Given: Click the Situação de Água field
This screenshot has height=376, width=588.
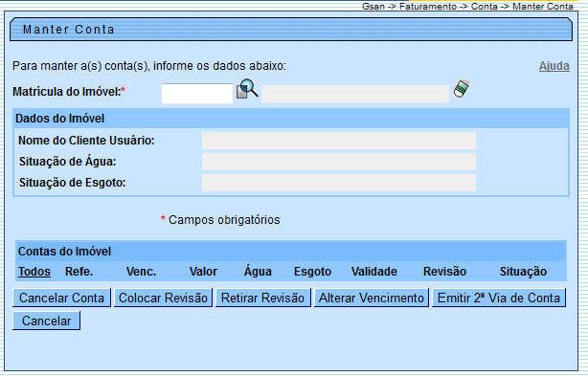Looking at the screenshot, I should pyautogui.click(x=339, y=162).
